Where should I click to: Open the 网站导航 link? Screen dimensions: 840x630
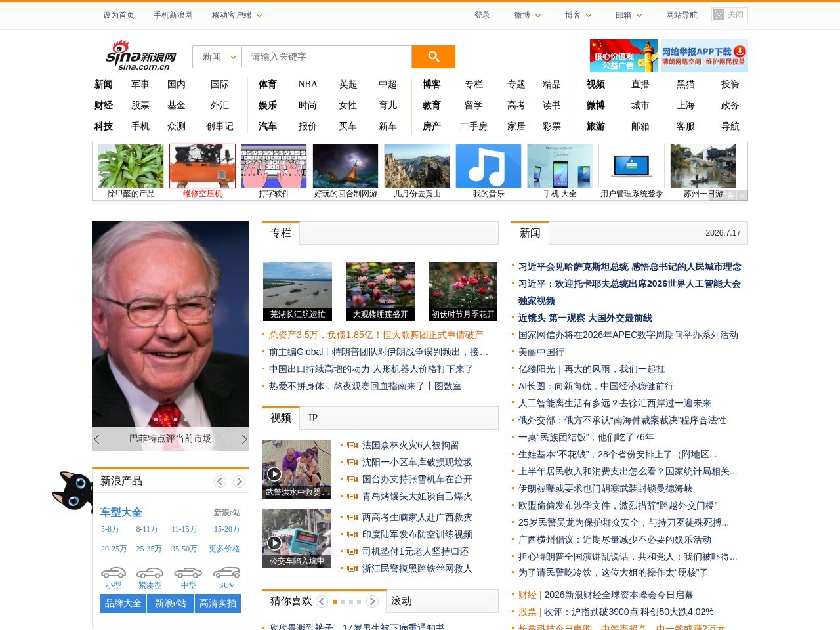(x=682, y=15)
